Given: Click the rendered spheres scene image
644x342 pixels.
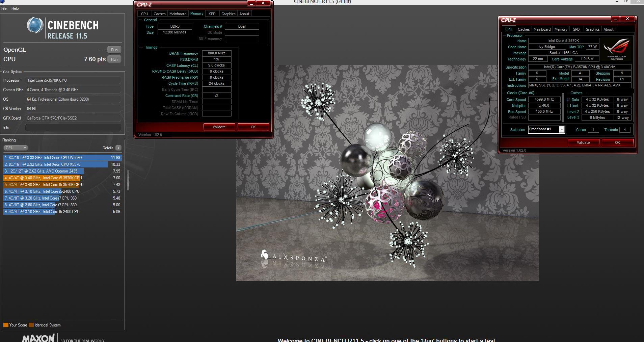Looking at the screenshot, I should 387,173.
